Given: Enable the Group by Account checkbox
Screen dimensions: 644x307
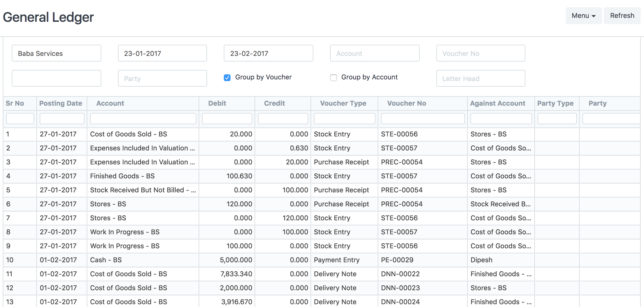Looking at the screenshot, I should click(333, 77).
